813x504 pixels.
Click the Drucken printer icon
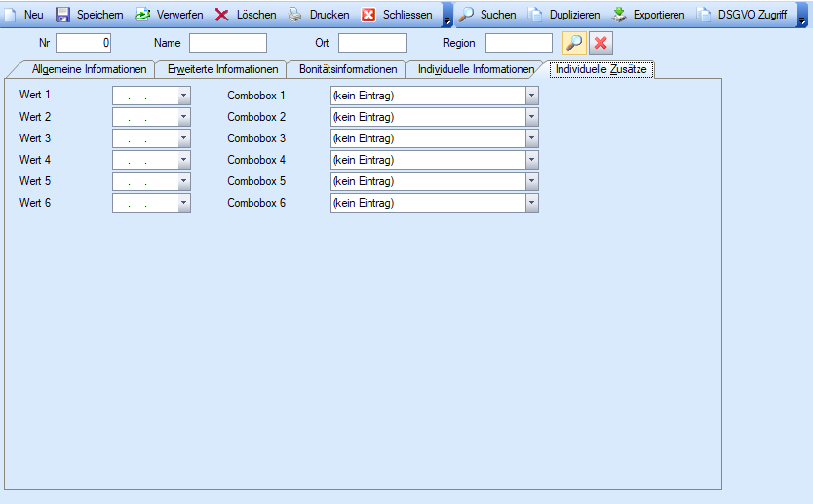coord(295,15)
